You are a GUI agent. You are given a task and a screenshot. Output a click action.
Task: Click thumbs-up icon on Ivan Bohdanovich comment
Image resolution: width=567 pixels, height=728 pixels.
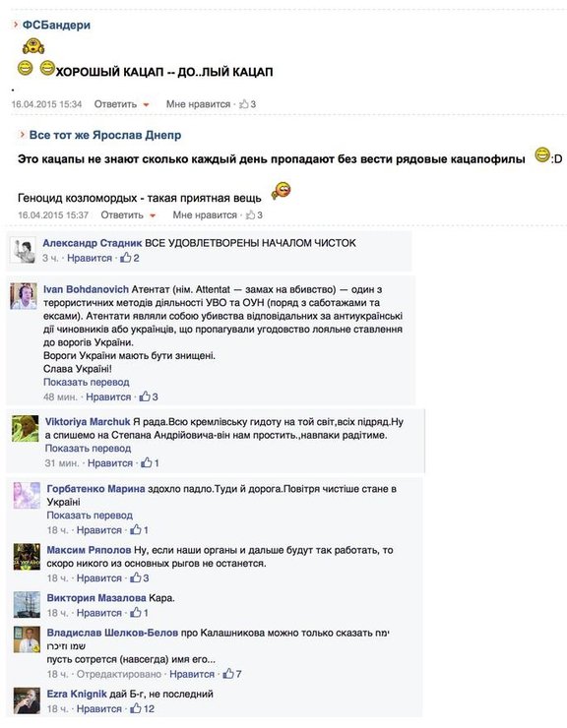[145, 396]
